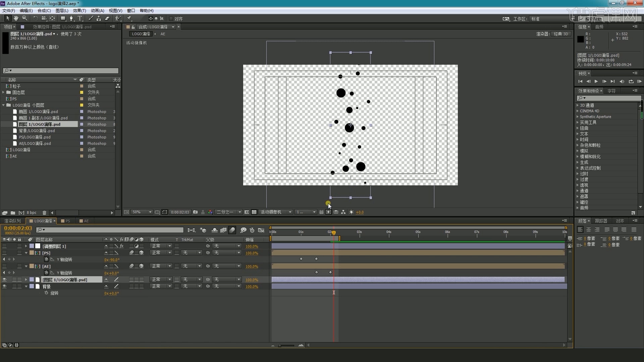
Task: Toggle visibility of 背景 layer
Action: click(4, 286)
